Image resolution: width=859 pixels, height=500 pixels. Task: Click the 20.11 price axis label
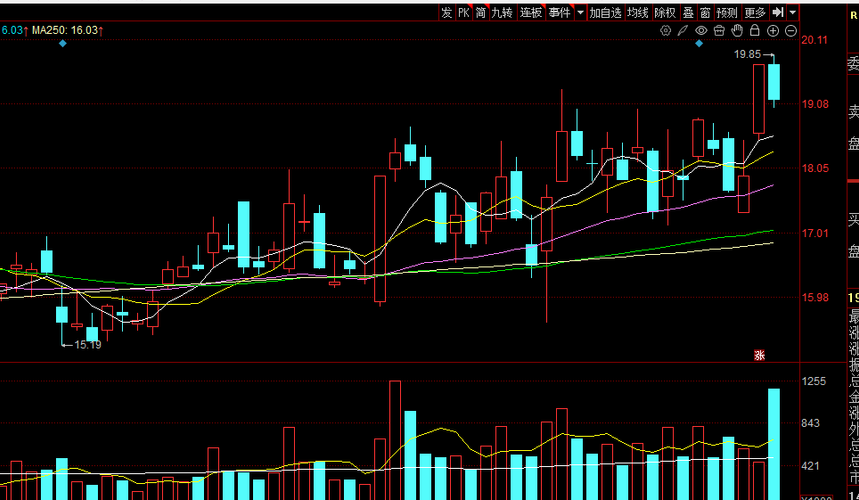[x=815, y=40]
